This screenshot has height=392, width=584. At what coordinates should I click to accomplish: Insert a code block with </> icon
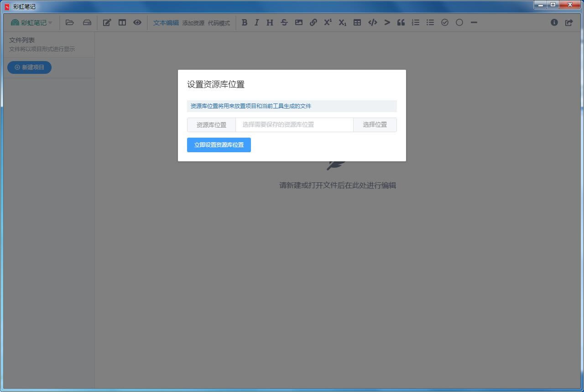[x=372, y=22]
